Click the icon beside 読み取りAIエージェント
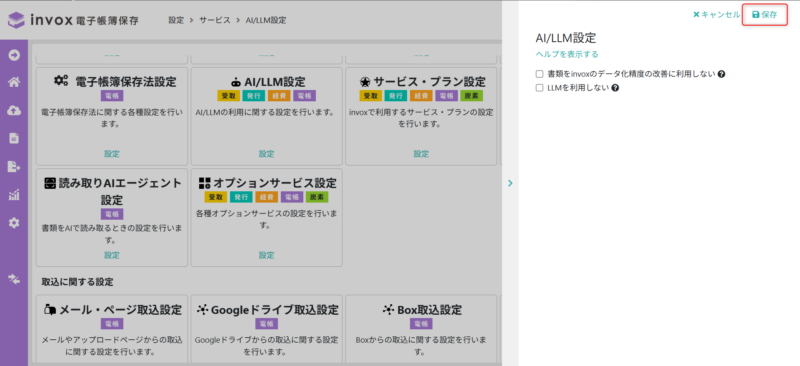This screenshot has height=366, width=800. click(49, 183)
